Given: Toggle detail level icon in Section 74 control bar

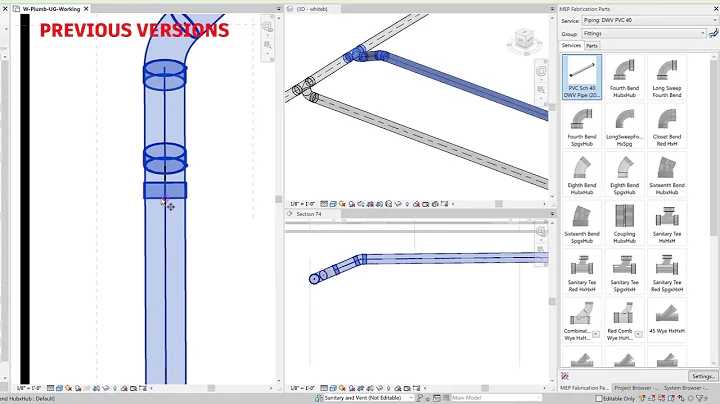Looking at the screenshot, I should (x=324, y=388).
